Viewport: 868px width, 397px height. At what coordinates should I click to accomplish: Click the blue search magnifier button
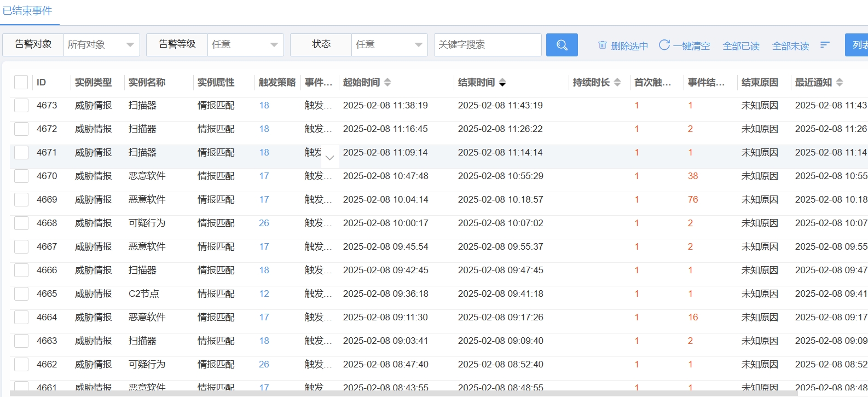tap(562, 45)
